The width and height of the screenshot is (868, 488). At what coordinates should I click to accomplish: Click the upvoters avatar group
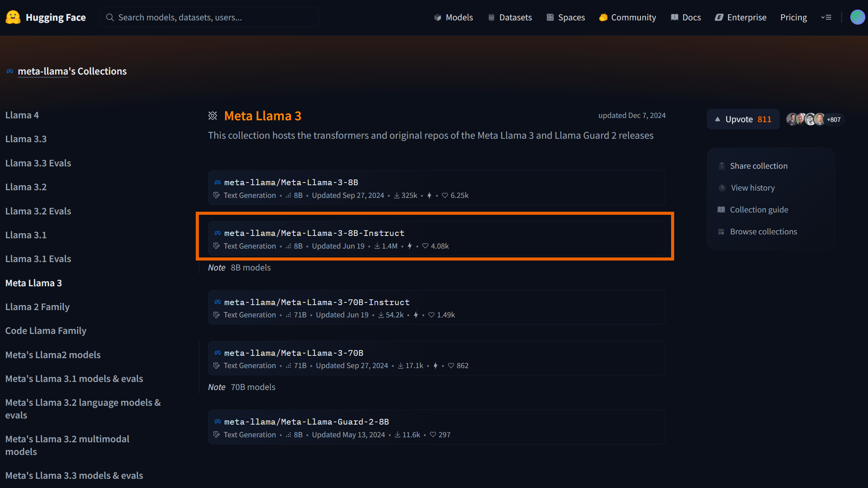tap(805, 119)
